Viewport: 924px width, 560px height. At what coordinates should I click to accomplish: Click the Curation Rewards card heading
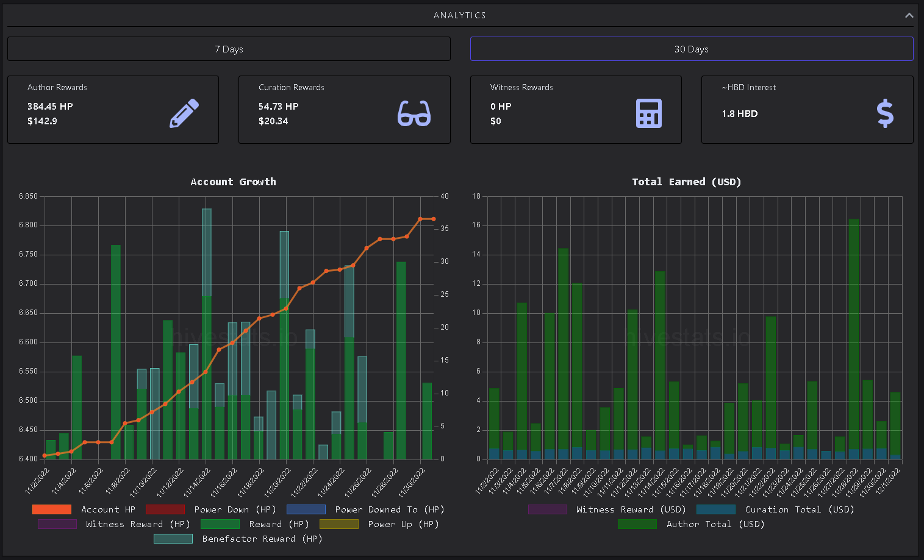click(292, 88)
